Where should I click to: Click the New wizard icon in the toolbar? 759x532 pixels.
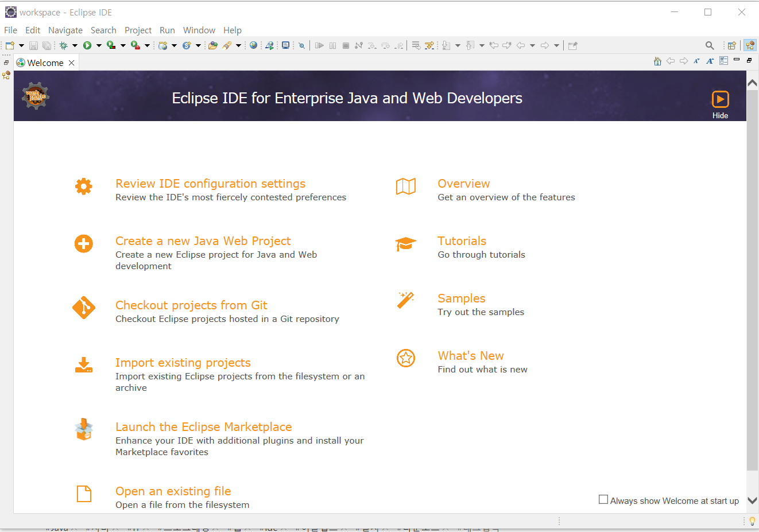[9, 45]
